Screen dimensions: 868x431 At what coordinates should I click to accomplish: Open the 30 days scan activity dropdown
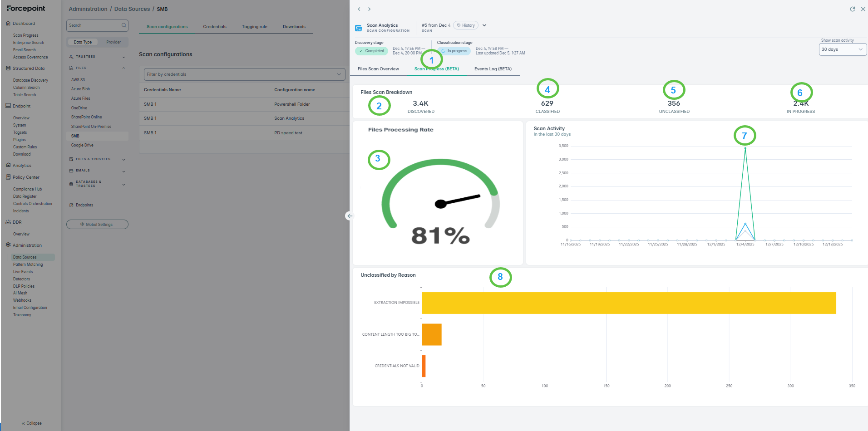coord(842,49)
